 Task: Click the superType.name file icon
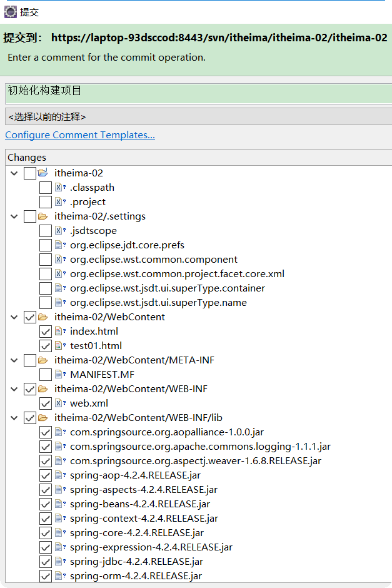[60, 302]
